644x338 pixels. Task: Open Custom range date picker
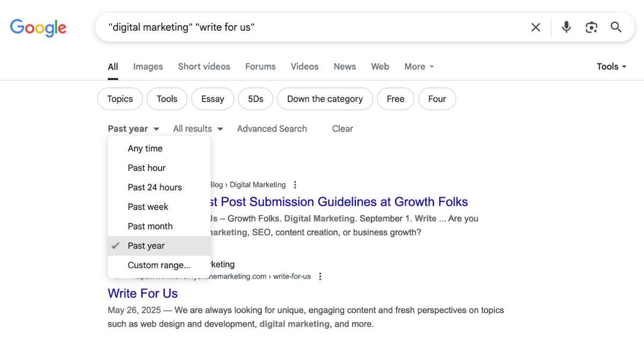(x=158, y=264)
